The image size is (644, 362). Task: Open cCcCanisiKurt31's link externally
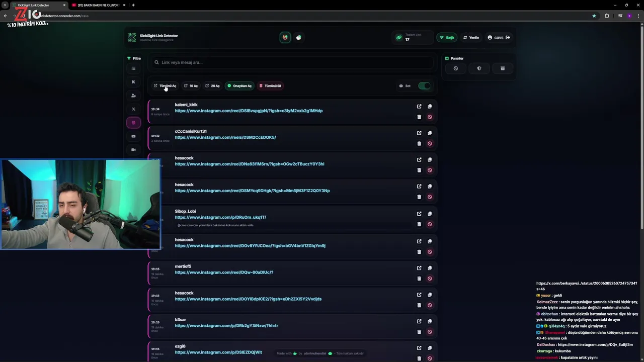tap(419, 133)
